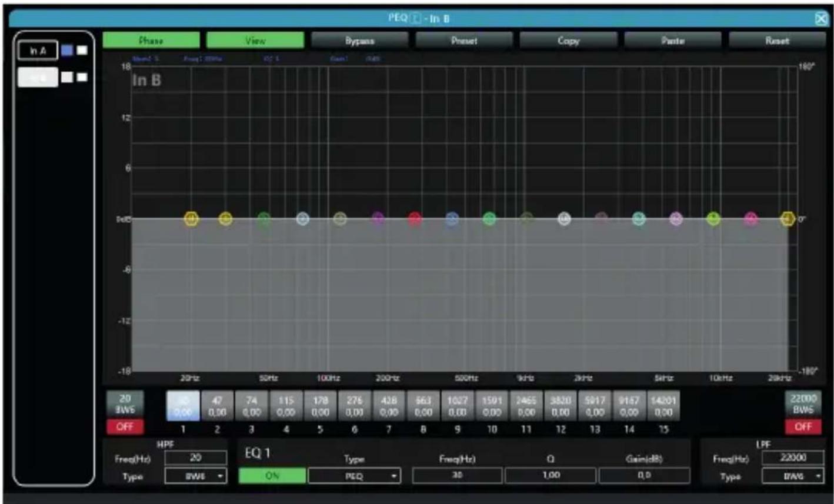Viewport: 834px width, 504px height.
Task: Select band 12 tile showing 3820
Action: 561,406
